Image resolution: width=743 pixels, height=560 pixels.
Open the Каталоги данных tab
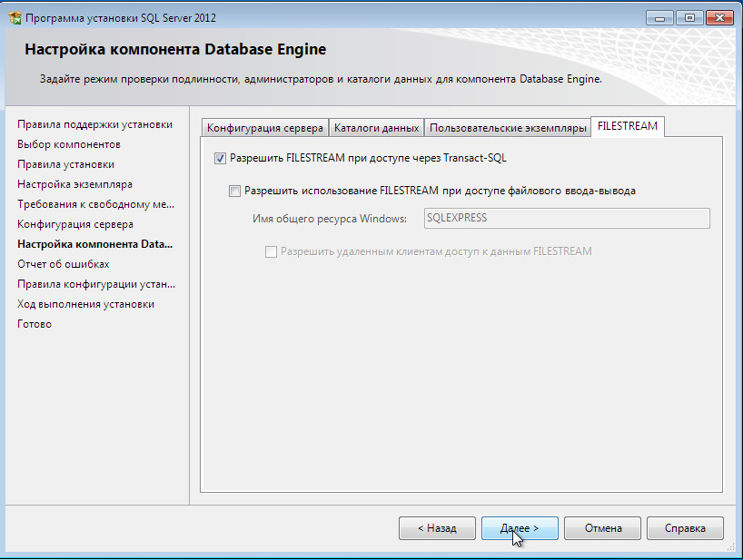376,128
